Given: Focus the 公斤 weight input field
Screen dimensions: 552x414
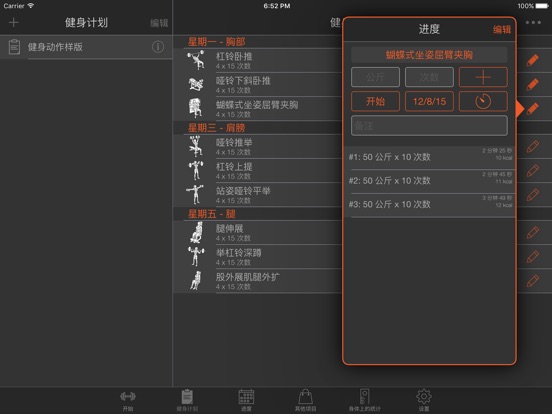Looking at the screenshot, I should (x=375, y=77).
